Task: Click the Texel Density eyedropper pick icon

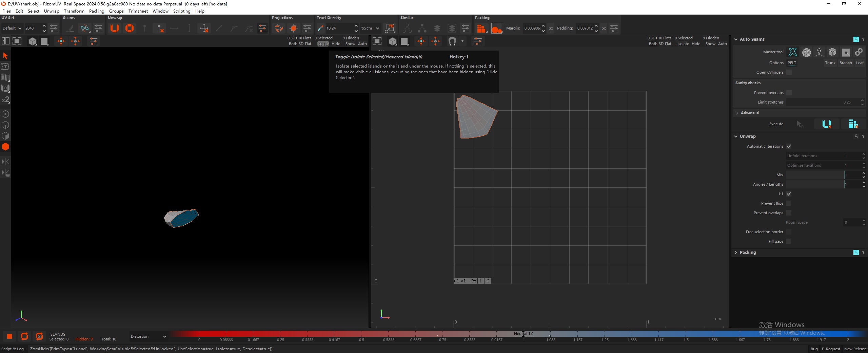Action: [x=320, y=29]
